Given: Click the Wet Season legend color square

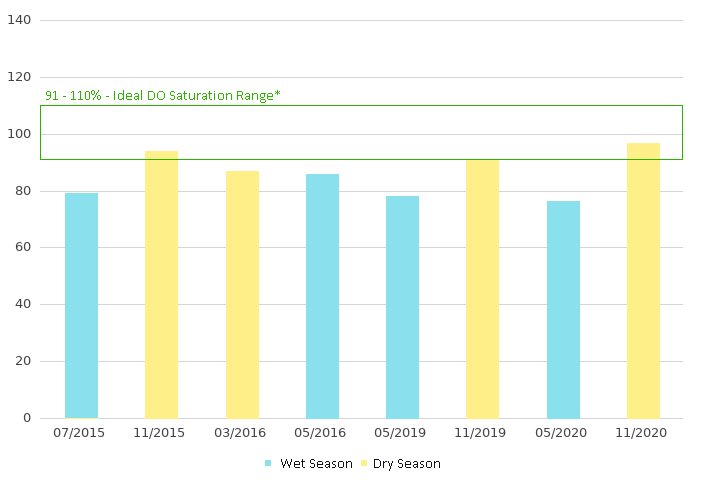Looking at the screenshot, I should 268,464.
